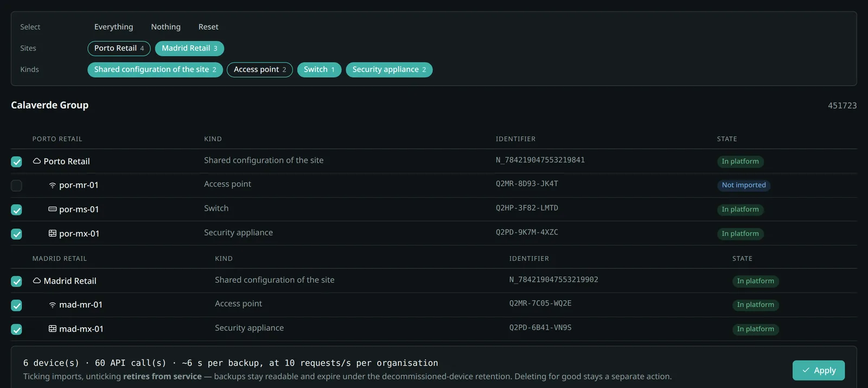Image resolution: width=868 pixels, height=388 pixels.
Task: Toggle the Porto Retail site filter chip
Action: (119, 48)
